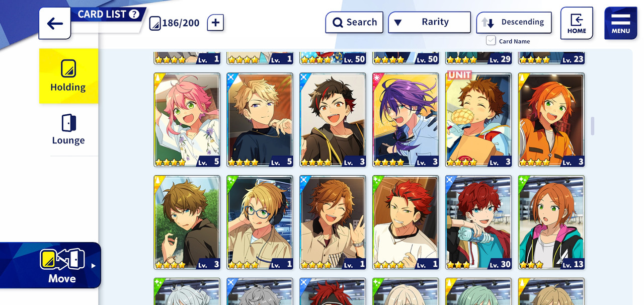Viewport: 644px width, 305px height.
Task: Open the hamburger MENU icon
Action: pos(621,23)
